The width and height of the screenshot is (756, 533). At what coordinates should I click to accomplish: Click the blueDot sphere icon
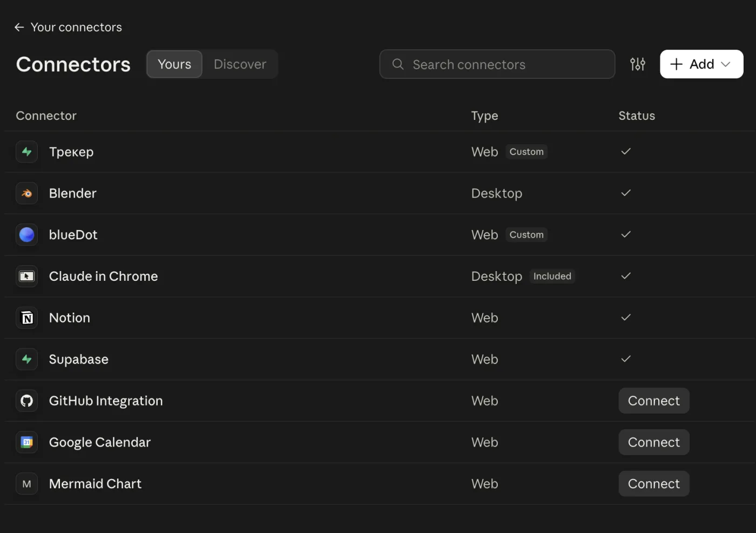click(26, 235)
